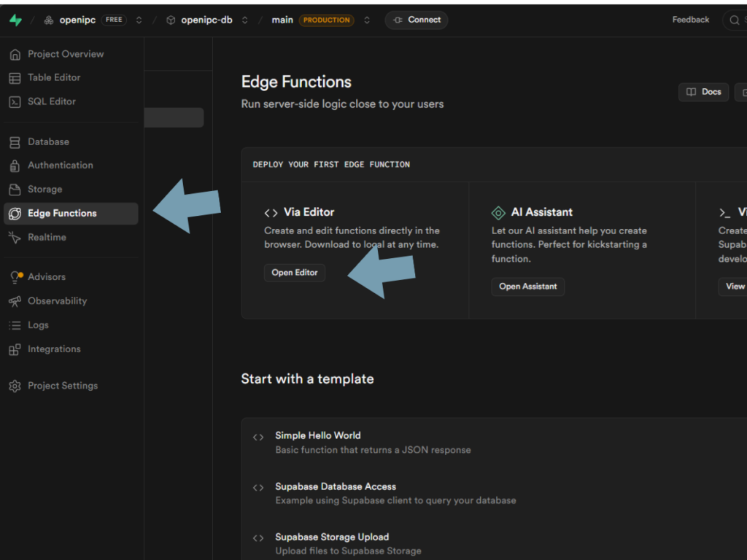Click the Simple Hello World code icon

tap(258, 437)
